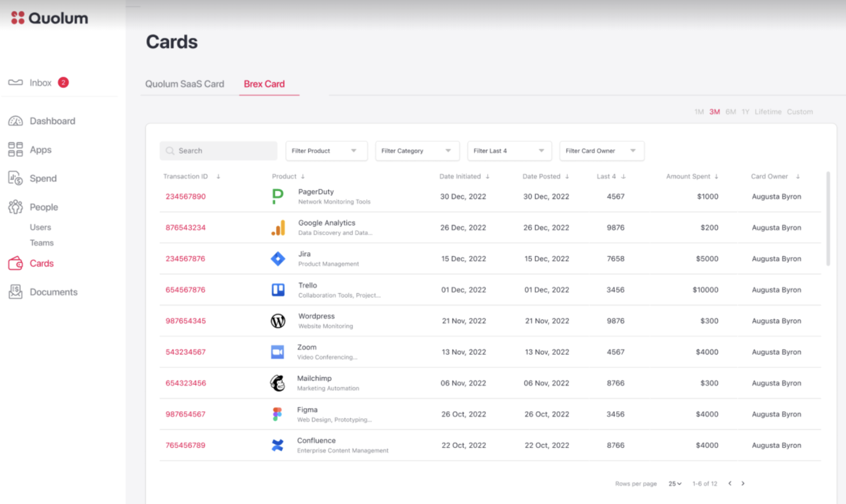846x504 pixels.
Task: Open the Filter Product dropdown
Action: [326, 151]
